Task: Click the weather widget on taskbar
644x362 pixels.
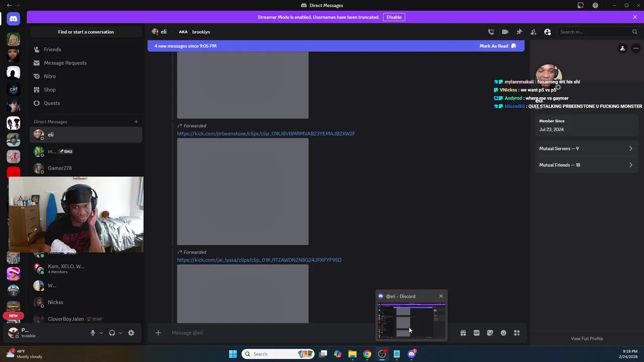Action: [x=25, y=354]
